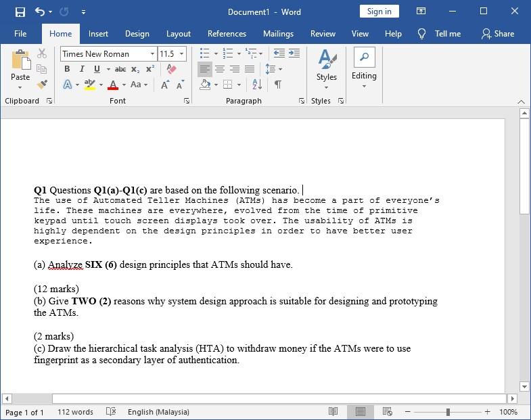The image size is (531, 420).
Task: Justify the paragraph text
Action: pos(250,69)
